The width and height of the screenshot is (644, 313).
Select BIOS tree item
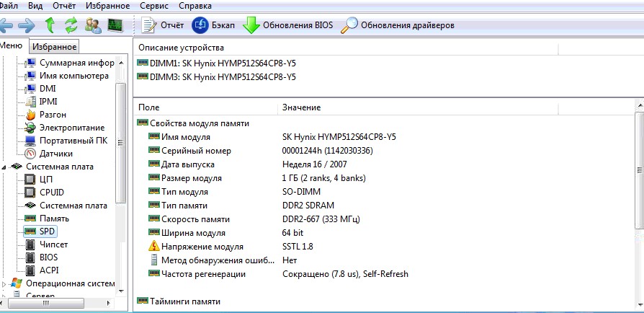pos(42,257)
